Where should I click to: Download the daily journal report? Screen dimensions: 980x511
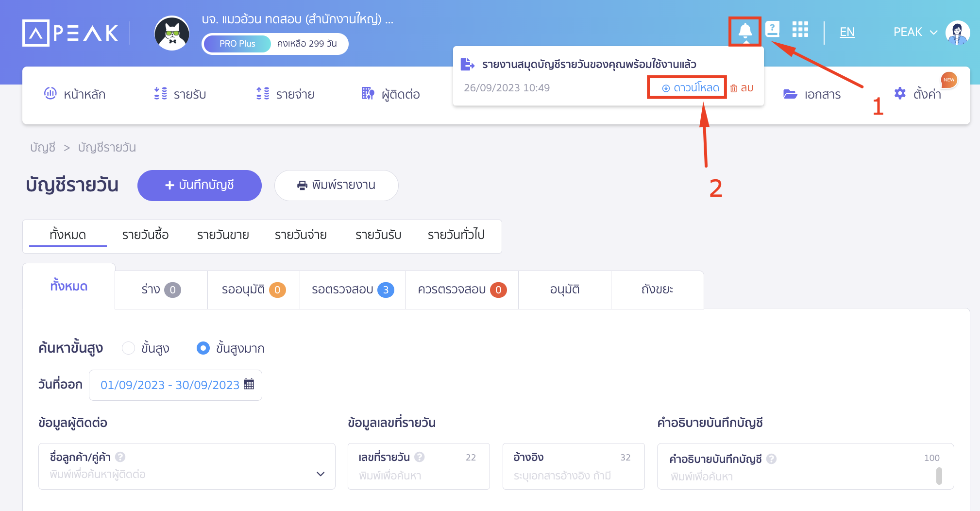coord(691,88)
